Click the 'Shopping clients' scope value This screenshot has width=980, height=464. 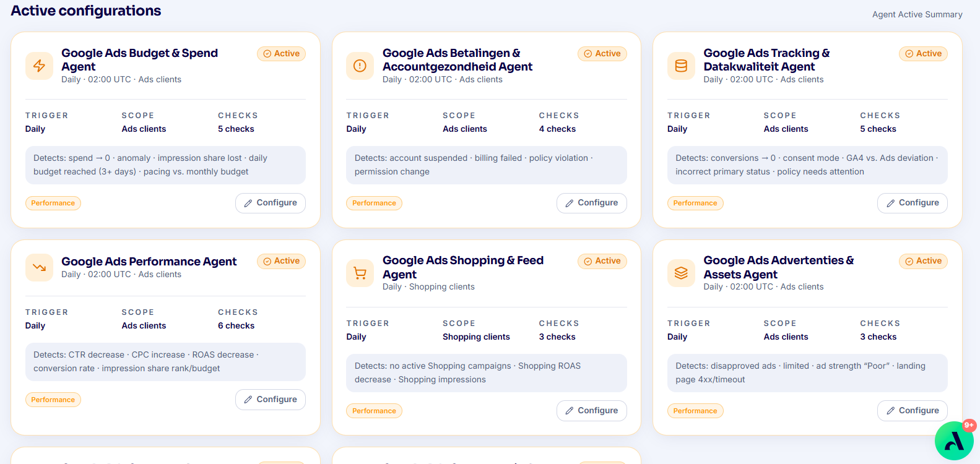[476, 337]
